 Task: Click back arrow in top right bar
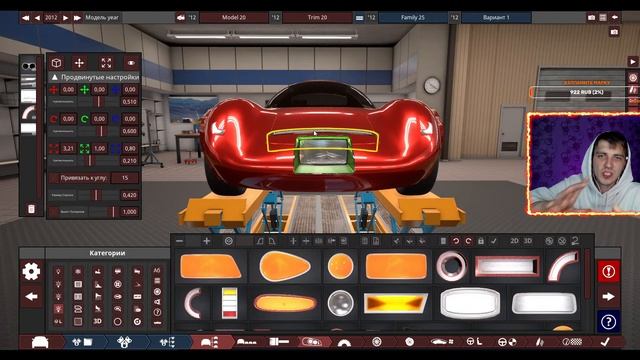click(x=615, y=18)
